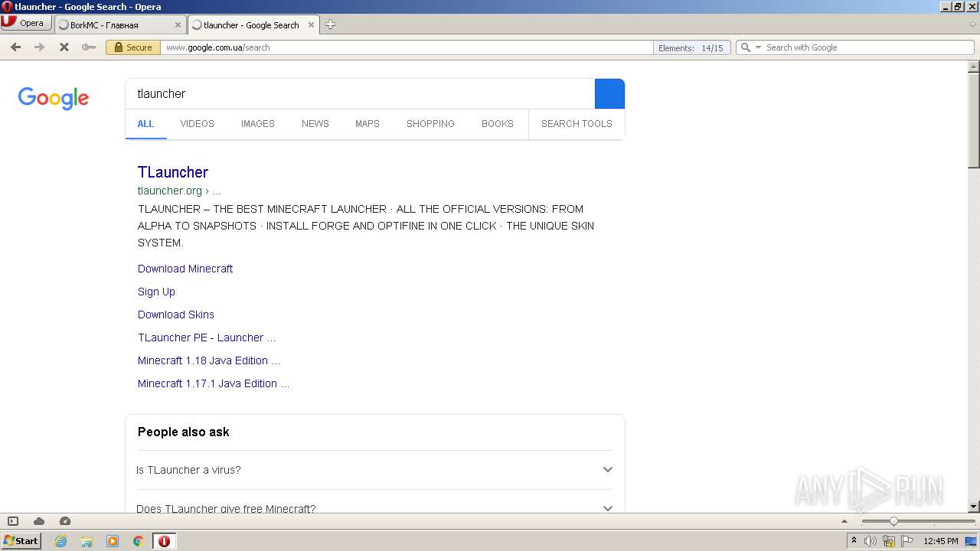This screenshot has height=551, width=980.
Task: Click 'Is TLauncher a virus?' question text
Action: 188,470
